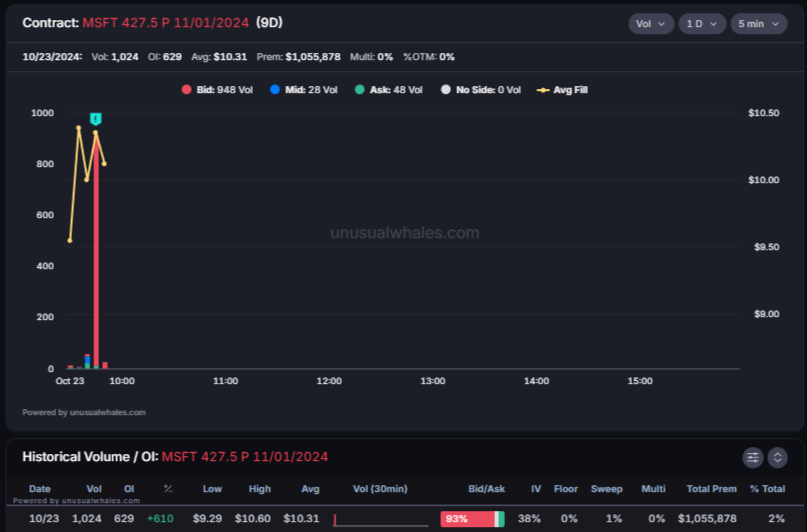Click the teal alert marker above bar
The height and width of the screenshot is (532, 807).
[96, 119]
